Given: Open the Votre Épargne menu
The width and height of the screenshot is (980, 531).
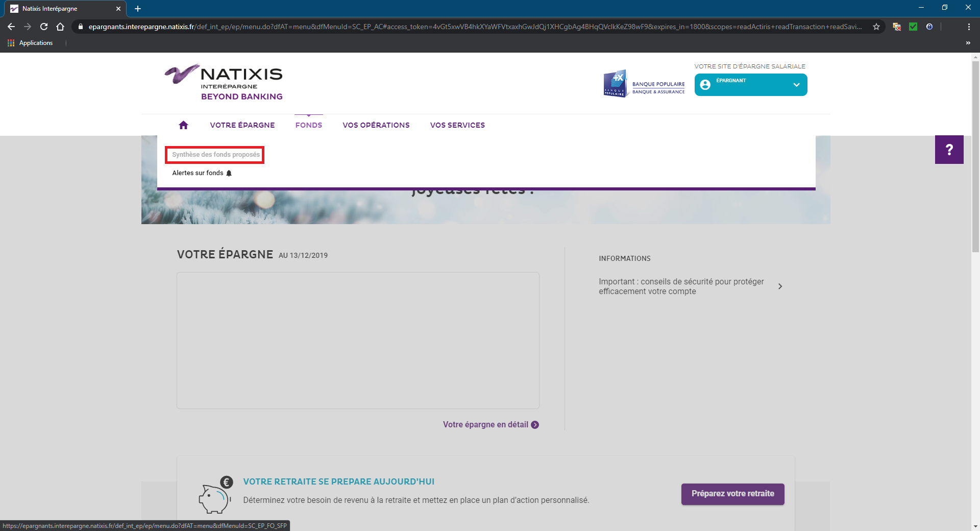Looking at the screenshot, I should (242, 125).
